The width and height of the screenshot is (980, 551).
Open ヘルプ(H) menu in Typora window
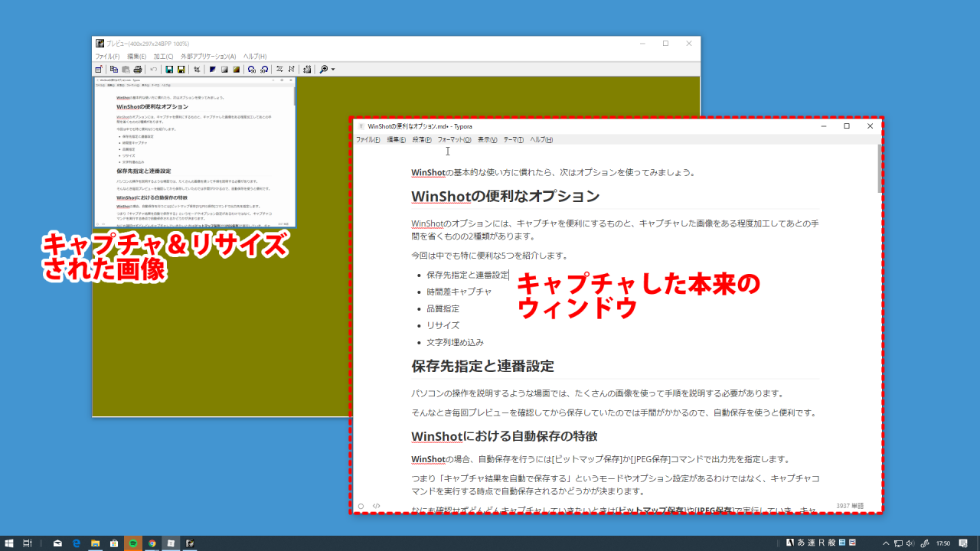tap(541, 140)
